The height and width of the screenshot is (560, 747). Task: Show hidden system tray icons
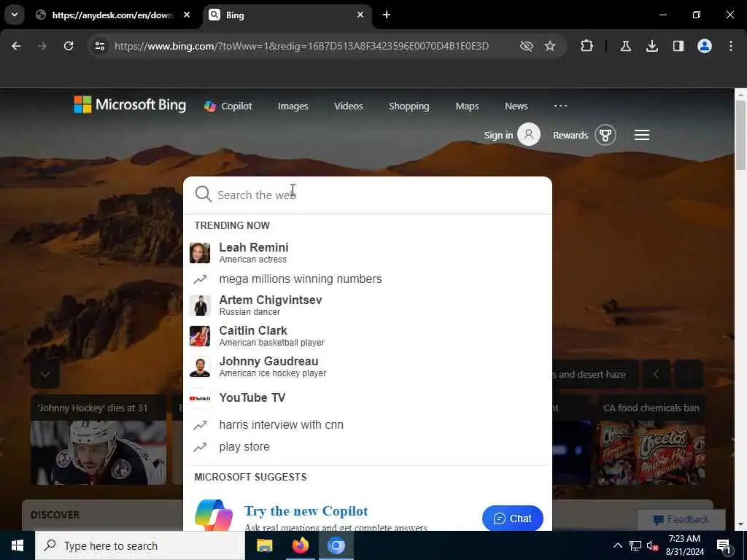tap(617, 545)
